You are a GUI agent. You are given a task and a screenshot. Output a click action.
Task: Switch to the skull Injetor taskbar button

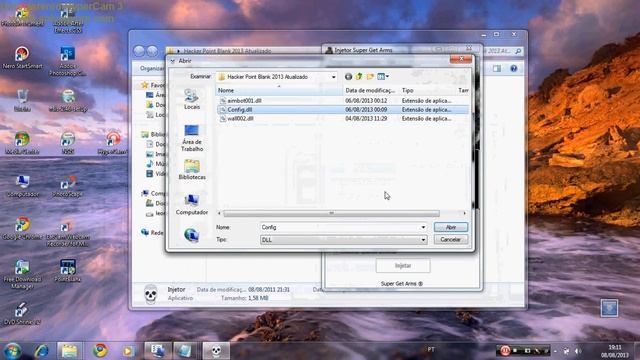(x=216, y=351)
